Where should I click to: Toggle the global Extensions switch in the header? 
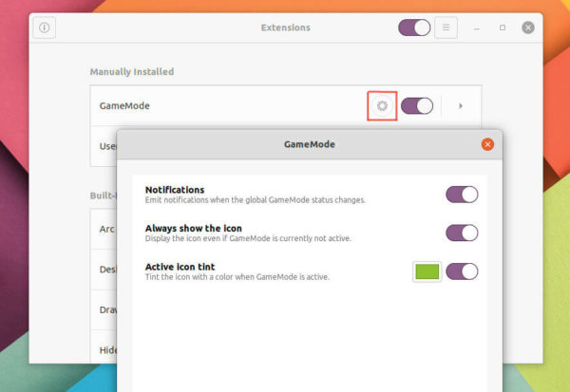point(414,28)
